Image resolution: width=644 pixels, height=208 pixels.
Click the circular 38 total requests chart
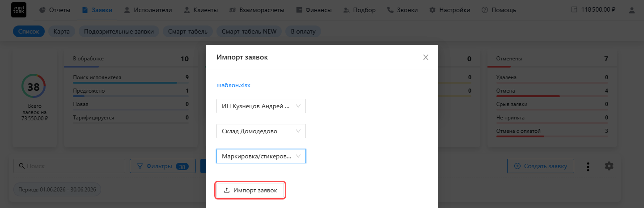coord(34,87)
